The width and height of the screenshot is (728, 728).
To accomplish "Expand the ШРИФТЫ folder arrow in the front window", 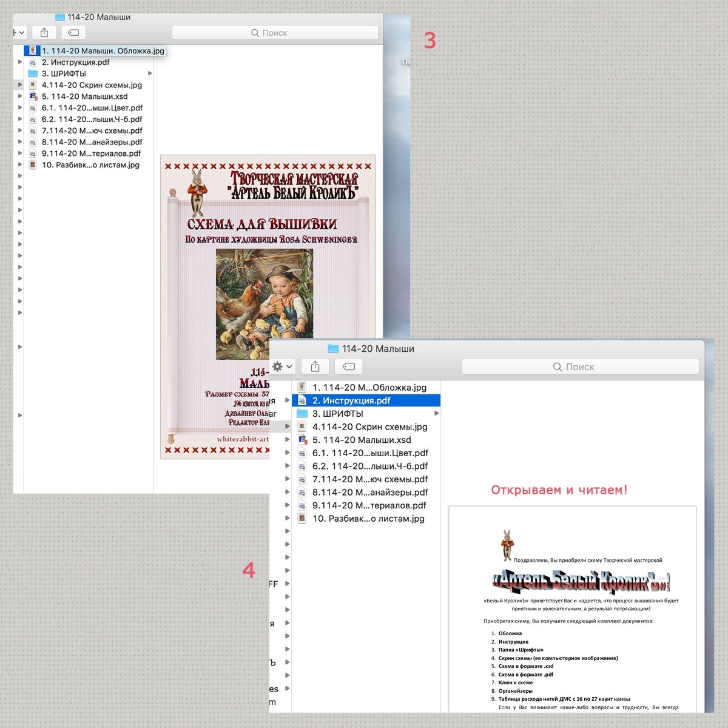I will pos(436,414).
